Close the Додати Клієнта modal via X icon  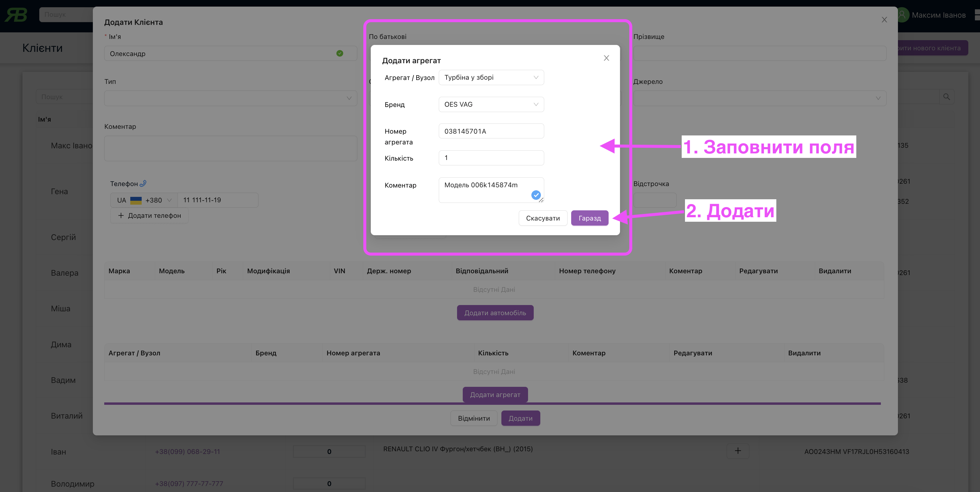(884, 20)
